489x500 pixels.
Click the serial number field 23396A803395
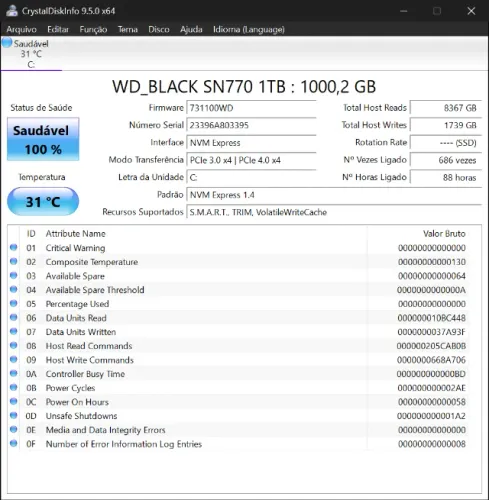tap(251, 125)
